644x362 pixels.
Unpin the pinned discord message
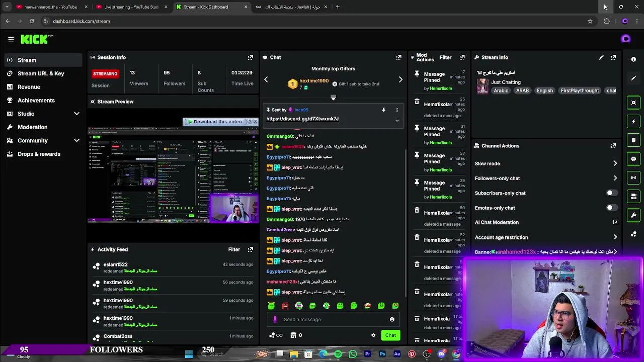[x=383, y=110]
